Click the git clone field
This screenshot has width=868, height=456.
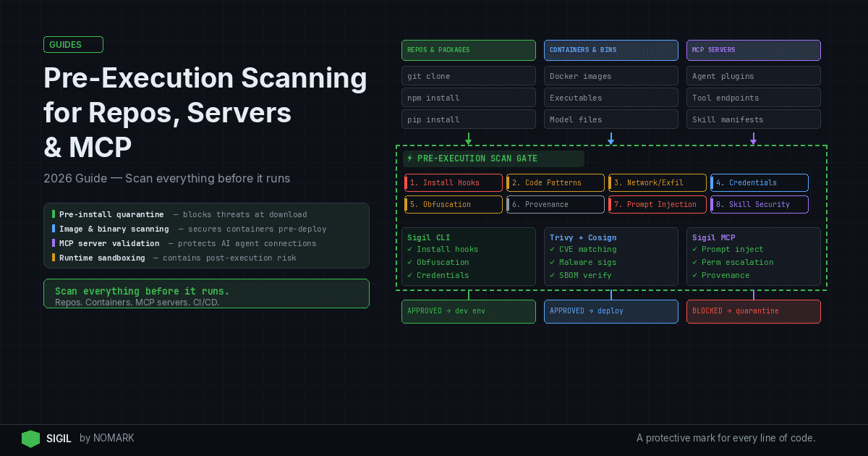point(468,76)
